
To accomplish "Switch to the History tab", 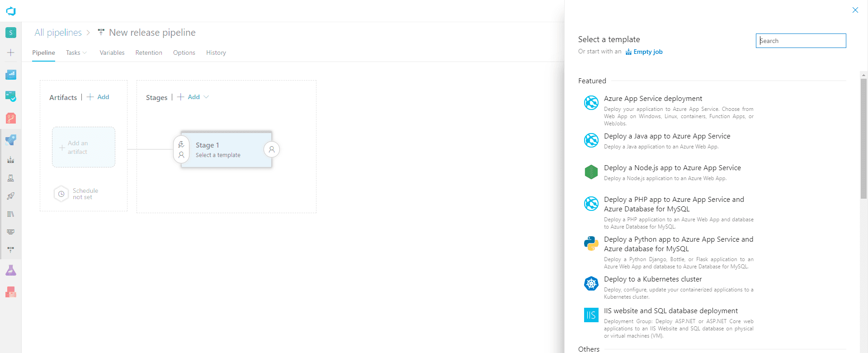I will (216, 52).
